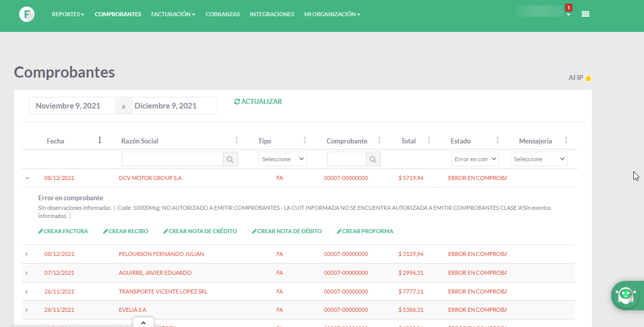The width and height of the screenshot is (644, 327).
Task: Sort by Estado column arrows
Action: coord(498,140)
